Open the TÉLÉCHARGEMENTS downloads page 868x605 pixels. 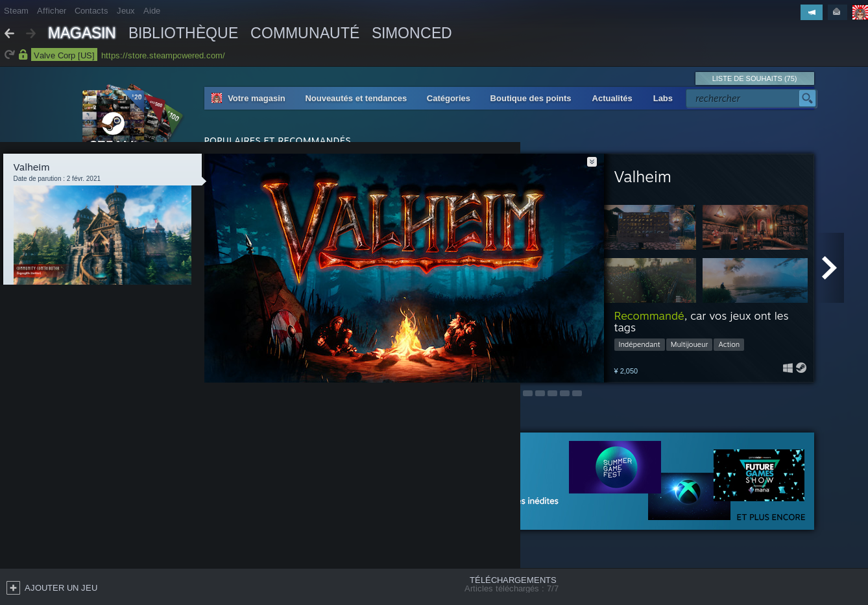click(x=513, y=580)
